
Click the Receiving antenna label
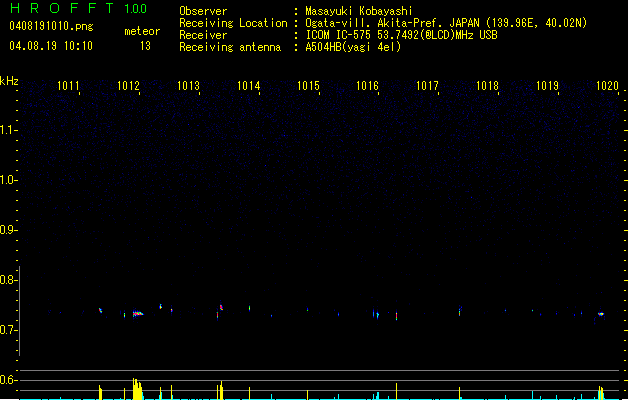click(230, 47)
